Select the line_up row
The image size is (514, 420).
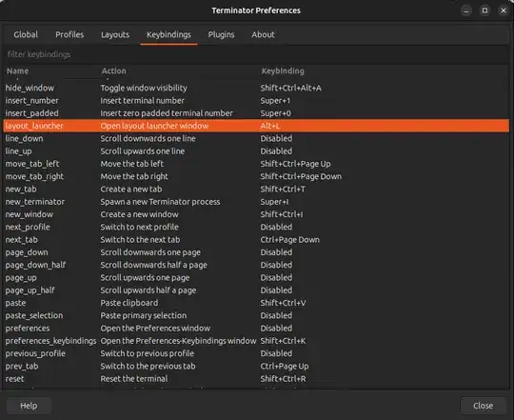pos(256,151)
